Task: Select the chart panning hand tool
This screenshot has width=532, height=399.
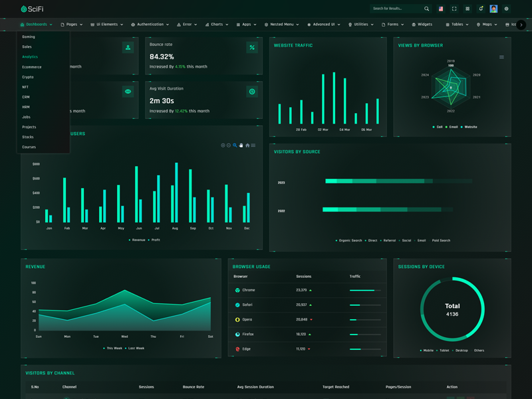Action: tap(241, 145)
